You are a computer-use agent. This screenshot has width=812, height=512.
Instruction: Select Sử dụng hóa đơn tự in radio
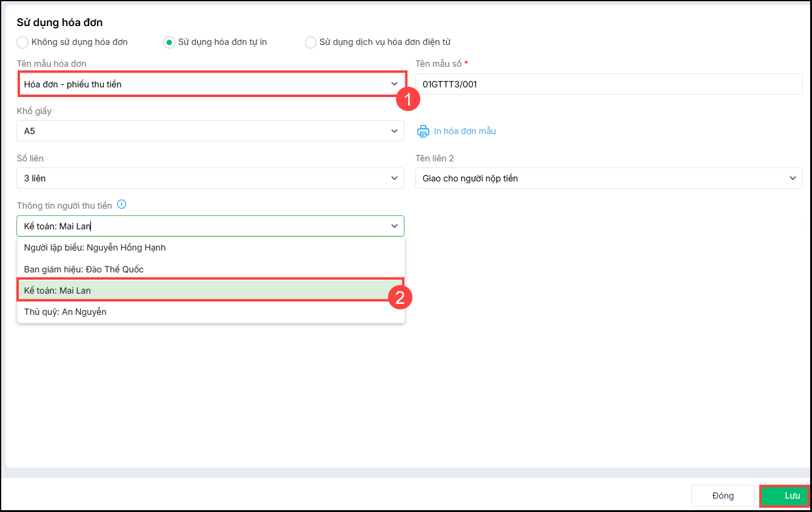click(169, 42)
